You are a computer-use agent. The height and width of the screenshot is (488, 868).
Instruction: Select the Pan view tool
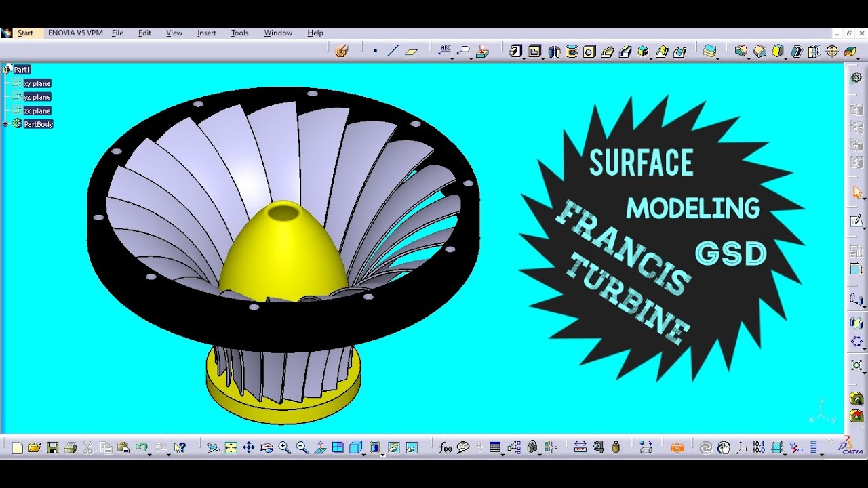(x=249, y=447)
